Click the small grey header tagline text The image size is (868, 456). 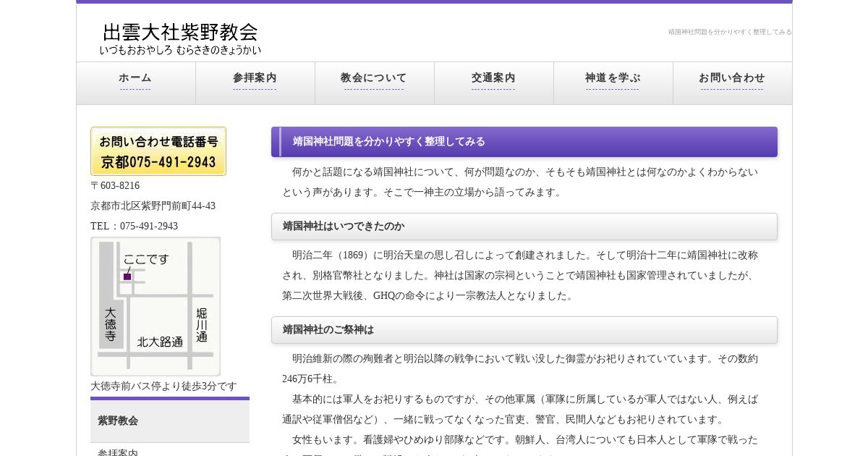[x=730, y=32]
